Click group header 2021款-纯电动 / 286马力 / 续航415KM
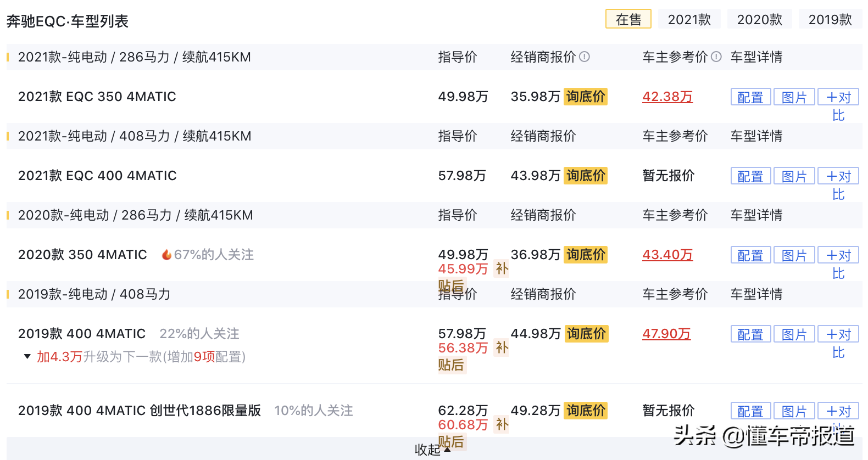The width and height of the screenshot is (868, 460). [135, 57]
